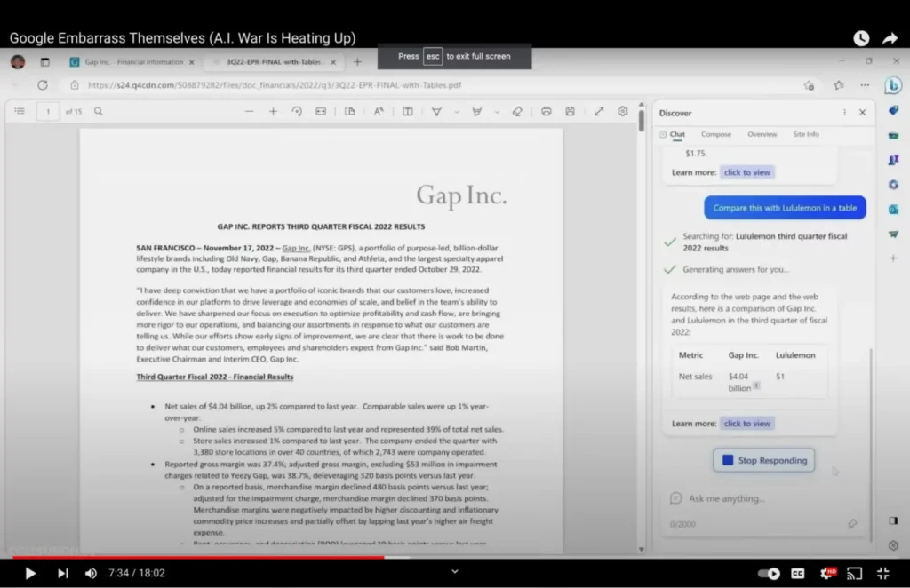Image resolution: width=910 pixels, height=588 pixels.
Task: Mute the video volume
Action: [x=92, y=573]
